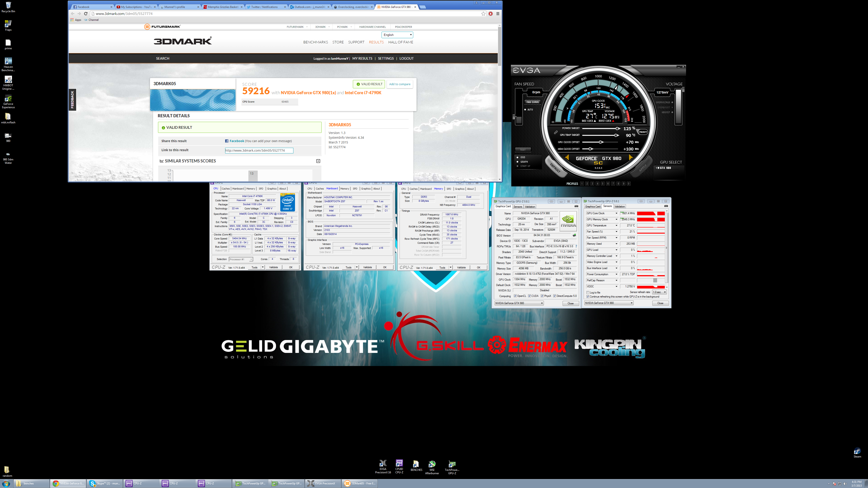Open GPU Temperature sensor dropdown in GPU-Z
The image size is (868, 488).
coord(616,225)
